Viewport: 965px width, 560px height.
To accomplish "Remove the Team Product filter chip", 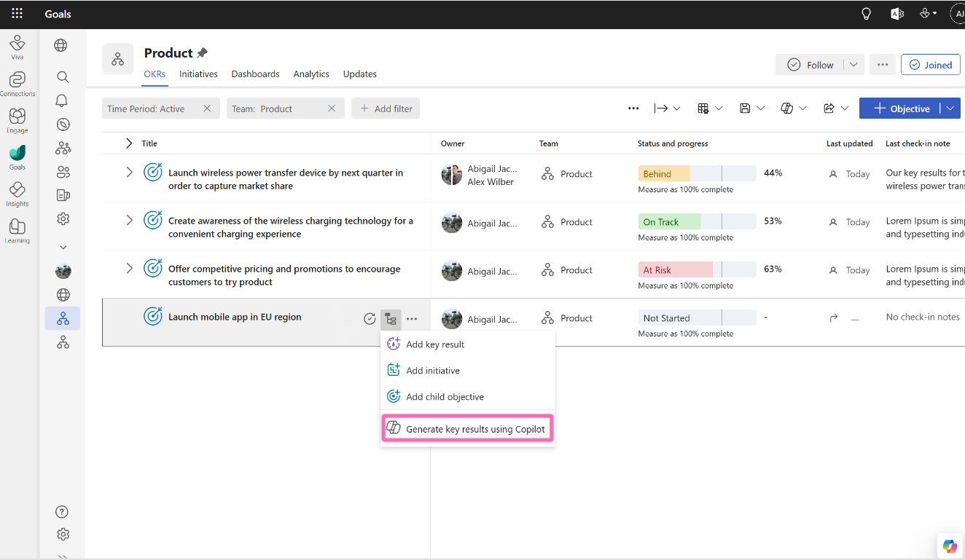I will pos(332,108).
